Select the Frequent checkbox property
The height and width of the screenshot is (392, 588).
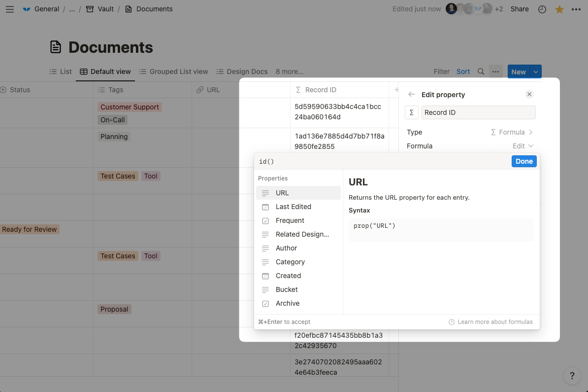pos(290,220)
